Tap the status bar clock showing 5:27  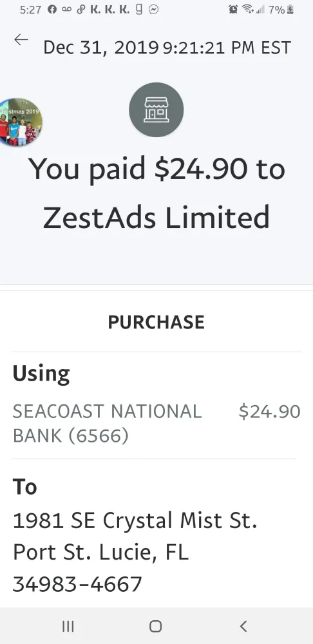30,10
